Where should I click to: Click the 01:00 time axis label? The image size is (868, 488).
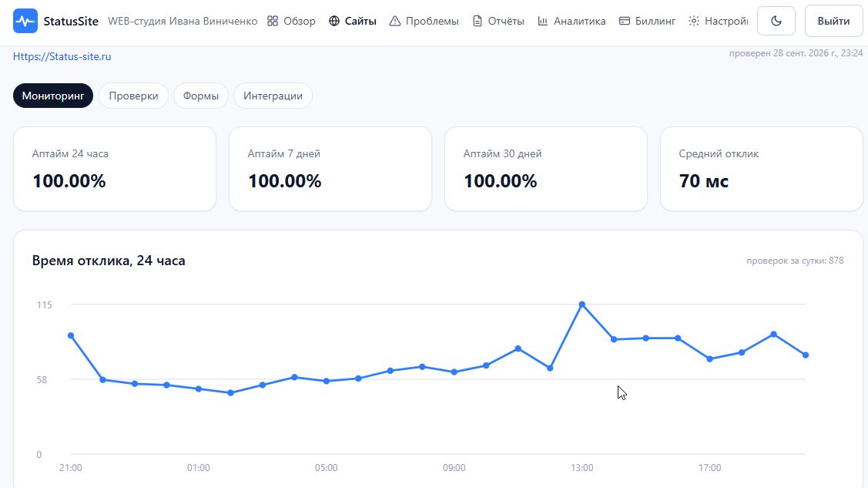point(198,467)
